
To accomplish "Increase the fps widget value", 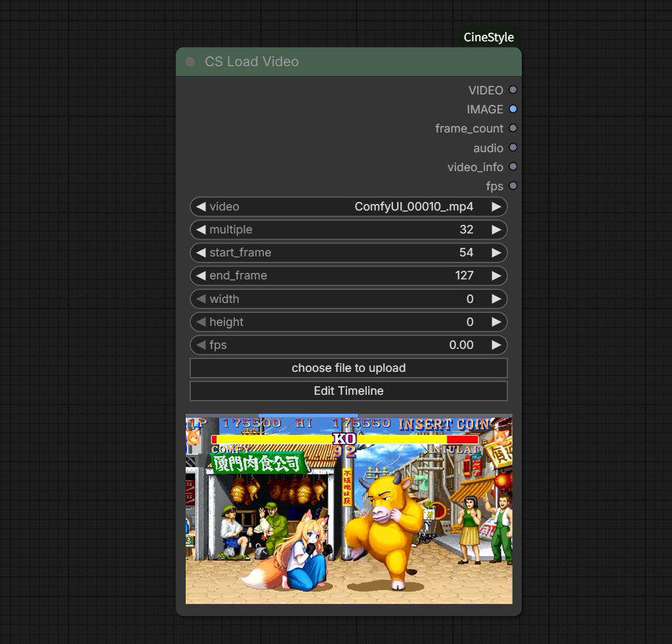I will 496,345.
